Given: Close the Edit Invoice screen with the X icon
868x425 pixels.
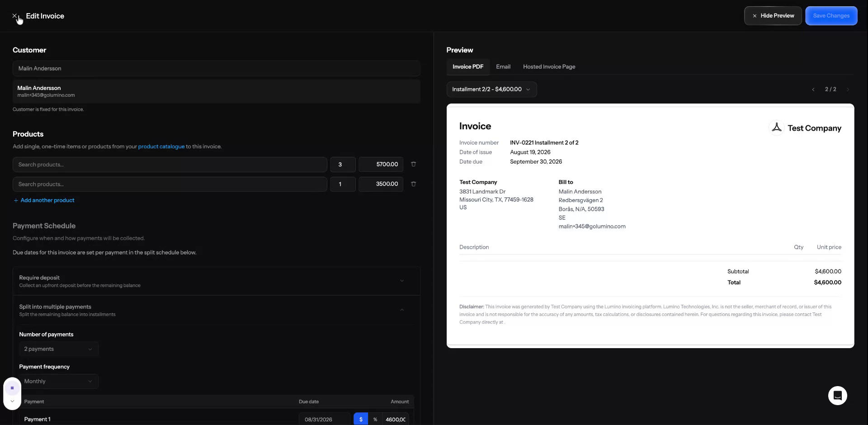Looking at the screenshot, I should tap(14, 16).
